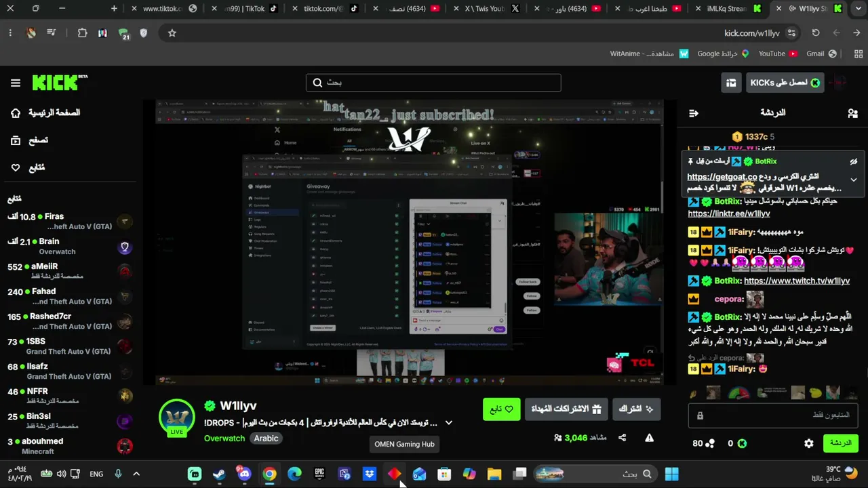The image size is (868, 488).
Task: Subscribe with the 'اشتراك' button
Action: (635, 409)
